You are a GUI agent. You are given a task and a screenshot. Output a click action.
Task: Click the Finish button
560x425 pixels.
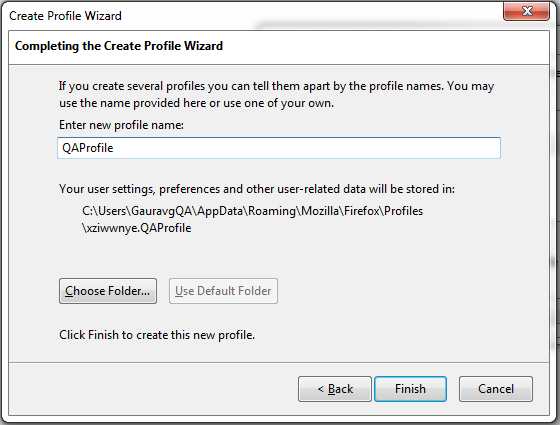tap(410, 389)
